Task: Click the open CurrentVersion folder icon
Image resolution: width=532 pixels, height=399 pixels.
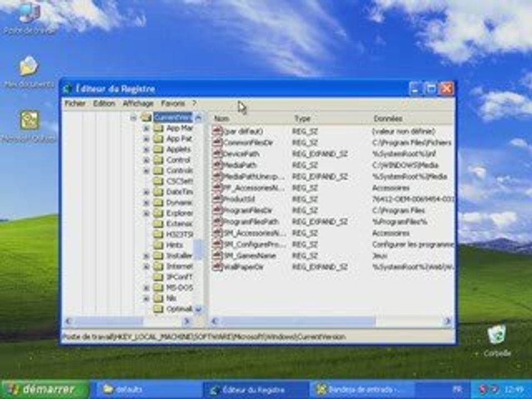Action: point(146,117)
